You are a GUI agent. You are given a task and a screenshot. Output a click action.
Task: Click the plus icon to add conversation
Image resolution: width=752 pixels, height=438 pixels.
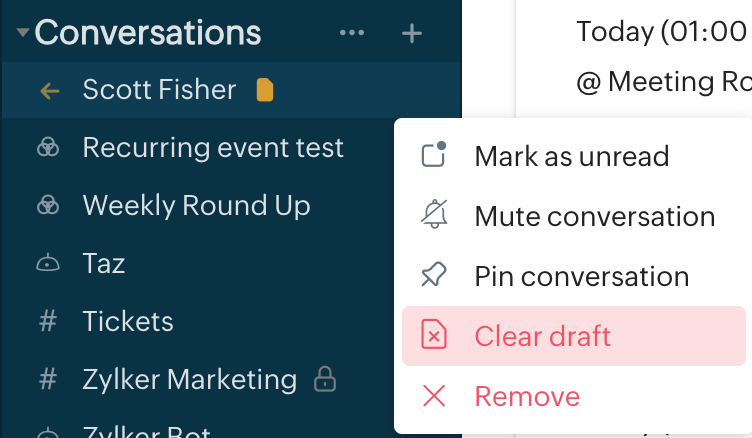(x=411, y=33)
